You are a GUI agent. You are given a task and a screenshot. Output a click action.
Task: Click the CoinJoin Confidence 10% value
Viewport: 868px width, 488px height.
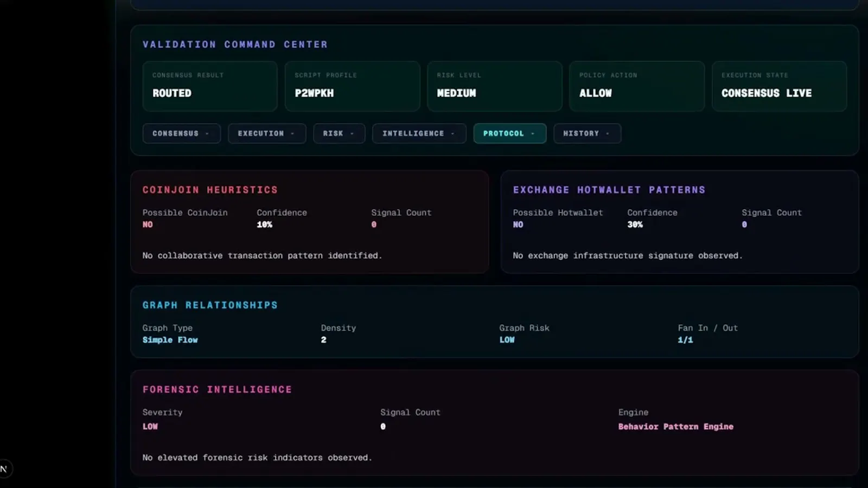[x=264, y=224]
